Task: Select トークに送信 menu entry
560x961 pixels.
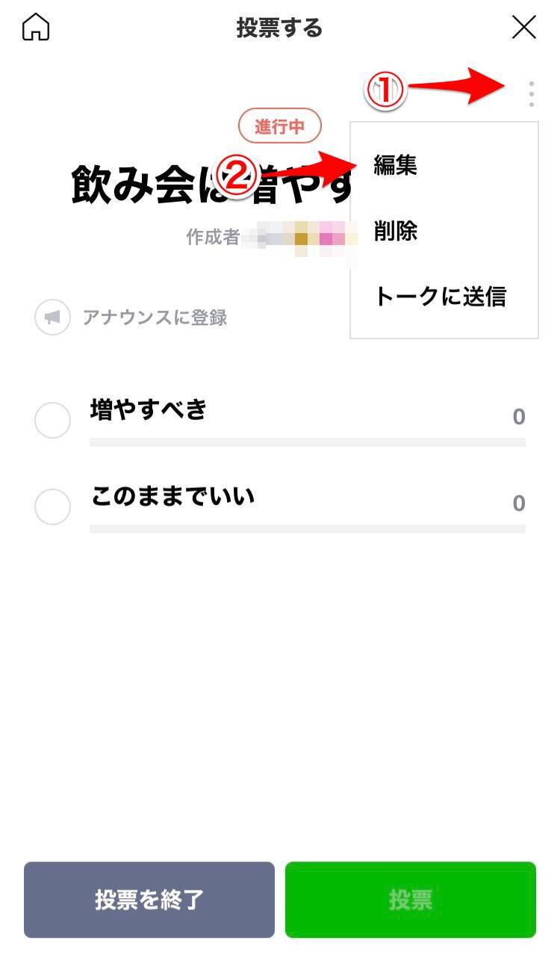Action: tap(441, 297)
